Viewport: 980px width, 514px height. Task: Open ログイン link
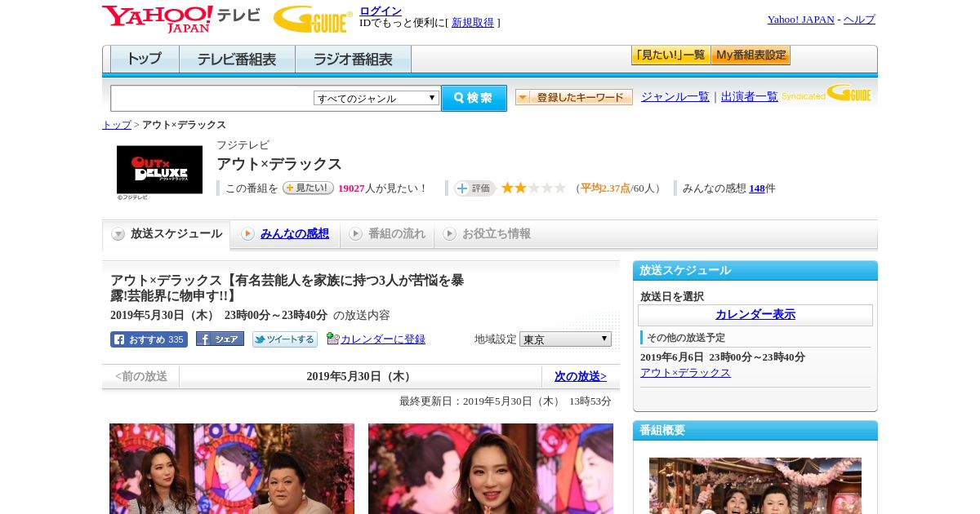pos(381,11)
